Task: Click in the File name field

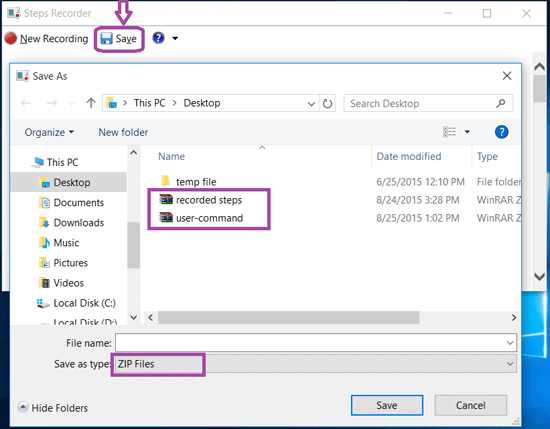Action: [x=316, y=343]
